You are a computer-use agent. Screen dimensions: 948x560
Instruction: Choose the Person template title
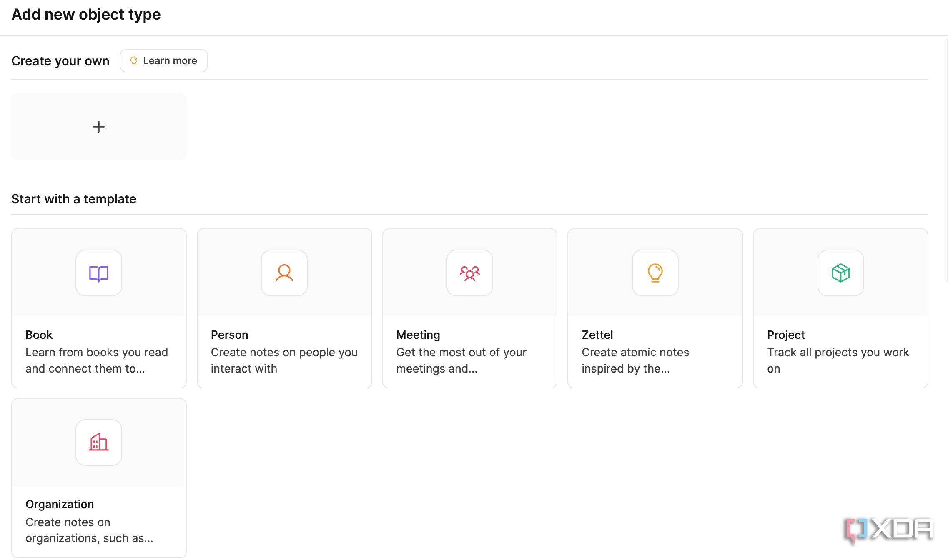(x=229, y=335)
